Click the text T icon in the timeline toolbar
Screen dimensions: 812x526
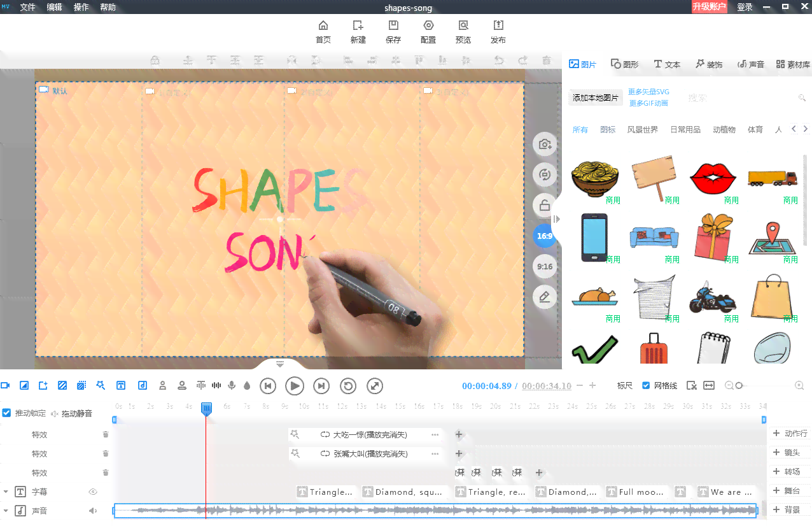tap(121, 385)
